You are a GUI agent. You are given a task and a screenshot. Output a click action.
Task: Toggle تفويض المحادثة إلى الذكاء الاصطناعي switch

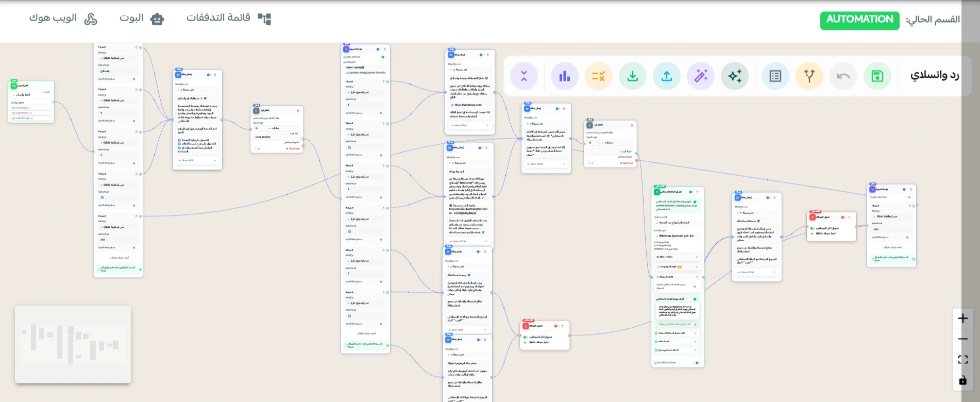(695, 202)
